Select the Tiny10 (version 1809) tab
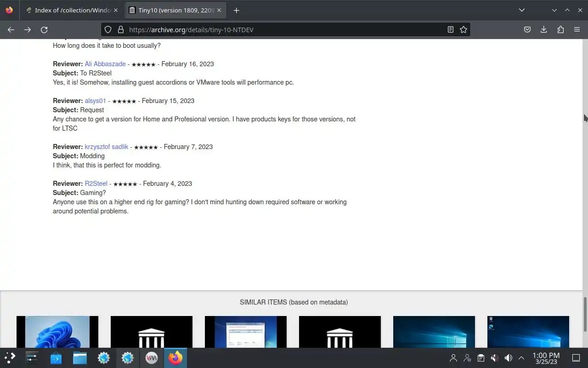Screen dimensions: 588x368 pyautogui.click(x=175, y=10)
